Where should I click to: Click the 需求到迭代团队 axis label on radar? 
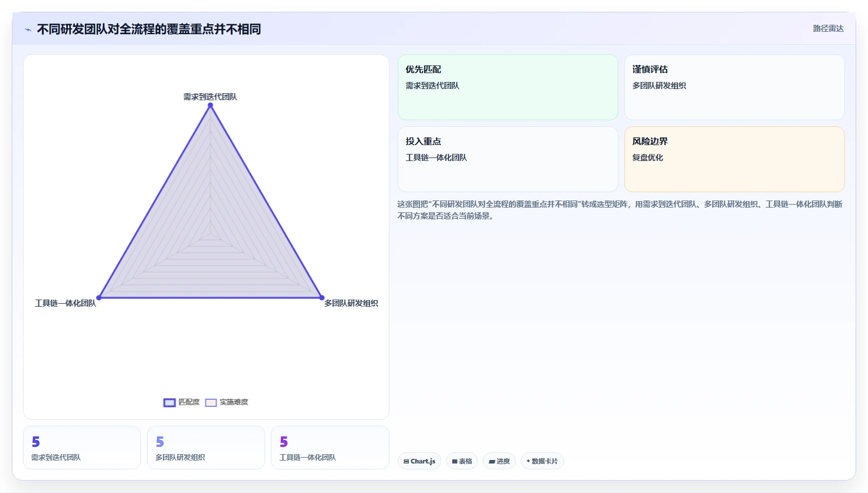pyautogui.click(x=210, y=97)
